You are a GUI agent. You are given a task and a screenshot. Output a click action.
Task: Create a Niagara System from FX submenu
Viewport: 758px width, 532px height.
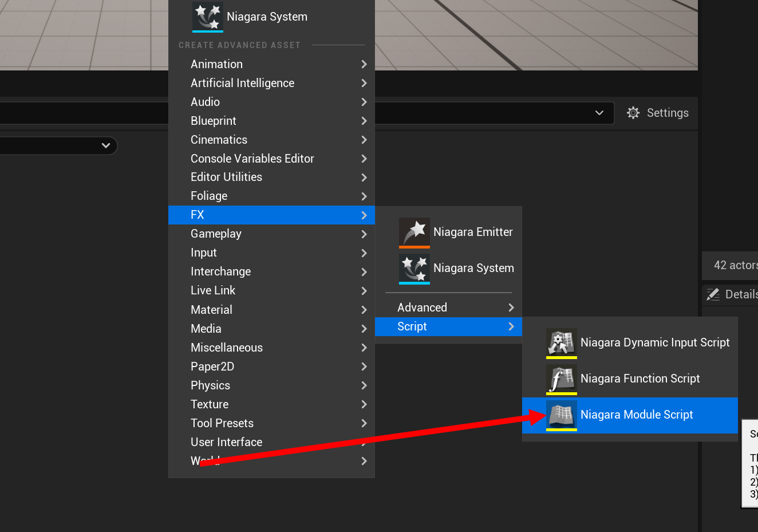pos(448,268)
